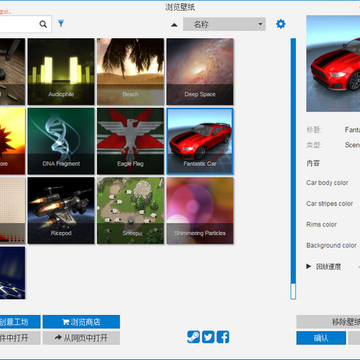Viewport: 360px width, 360px height.
Task: Click the 浏览商店 button
Action: pos(81,322)
